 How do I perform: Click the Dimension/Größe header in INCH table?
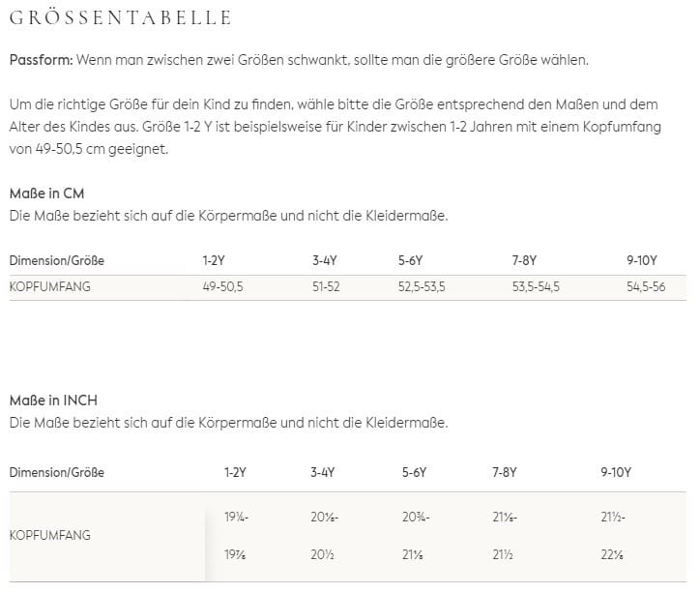point(56,472)
